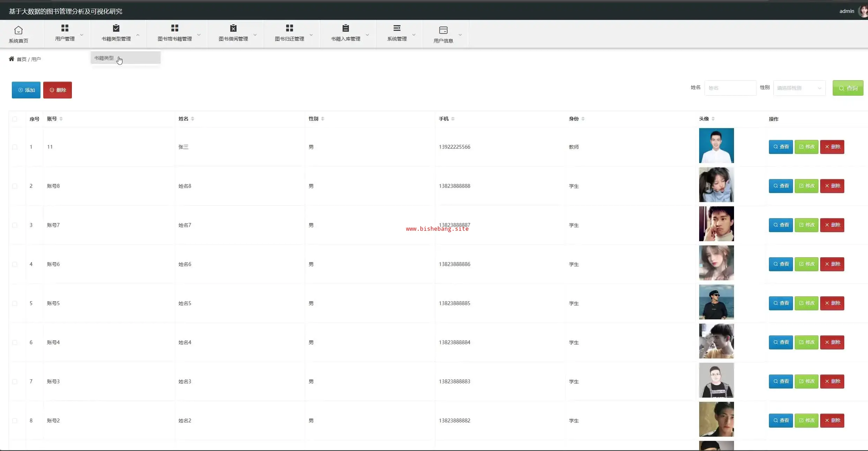Open the 性别 select dropdown
868x451 pixels.
click(x=799, y=88)
